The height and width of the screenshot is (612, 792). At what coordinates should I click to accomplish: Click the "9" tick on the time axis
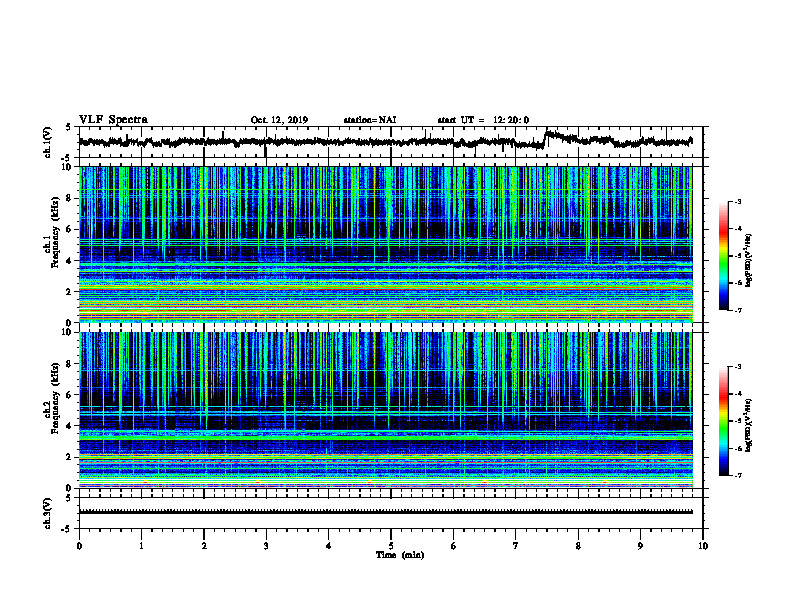click(x=640, y=546)
